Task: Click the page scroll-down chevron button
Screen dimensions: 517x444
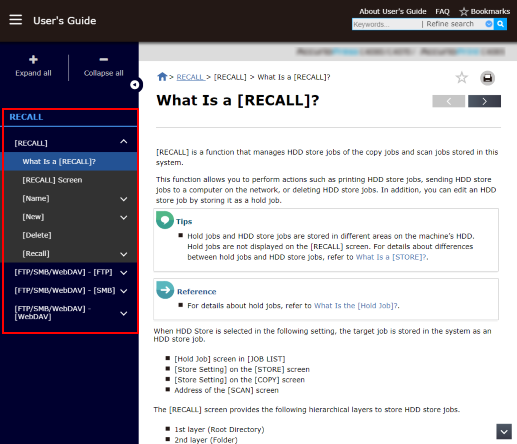Action: click(504, 432)
